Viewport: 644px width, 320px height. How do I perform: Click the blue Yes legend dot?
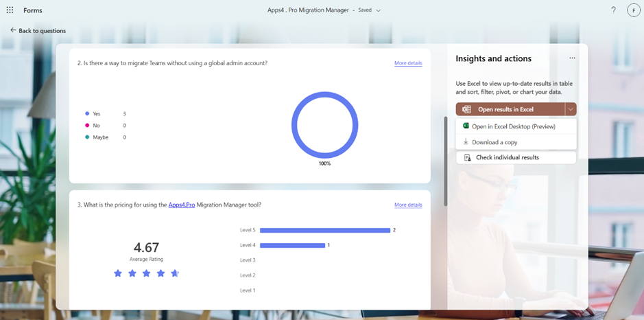[87, 113]
